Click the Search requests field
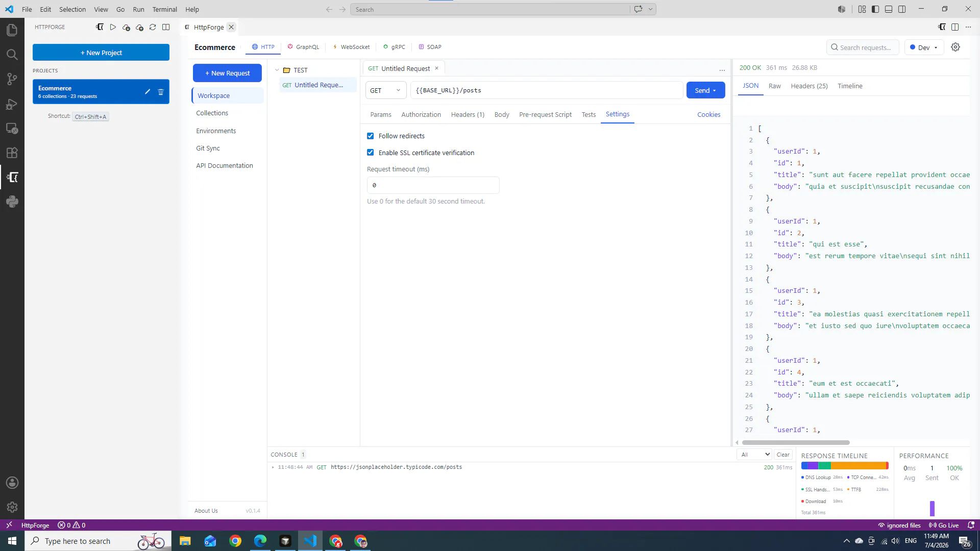Viewport: 980px width, 551px height. click(863, 47)
